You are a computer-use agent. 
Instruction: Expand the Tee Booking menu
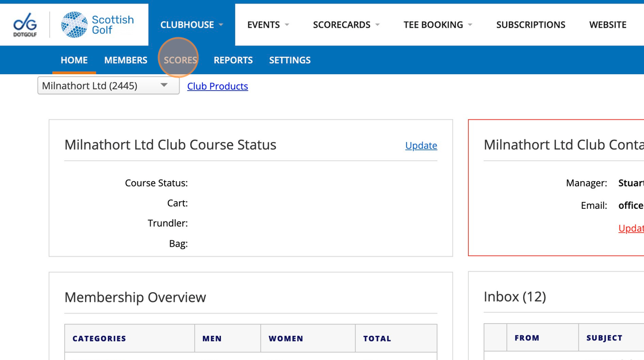pos(438,25)
